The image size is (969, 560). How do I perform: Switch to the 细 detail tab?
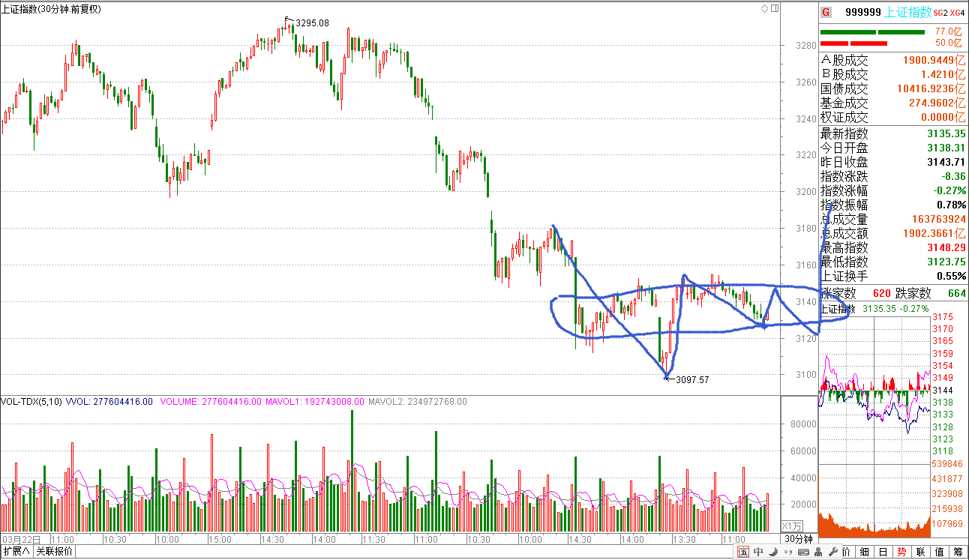click(865, 553)
